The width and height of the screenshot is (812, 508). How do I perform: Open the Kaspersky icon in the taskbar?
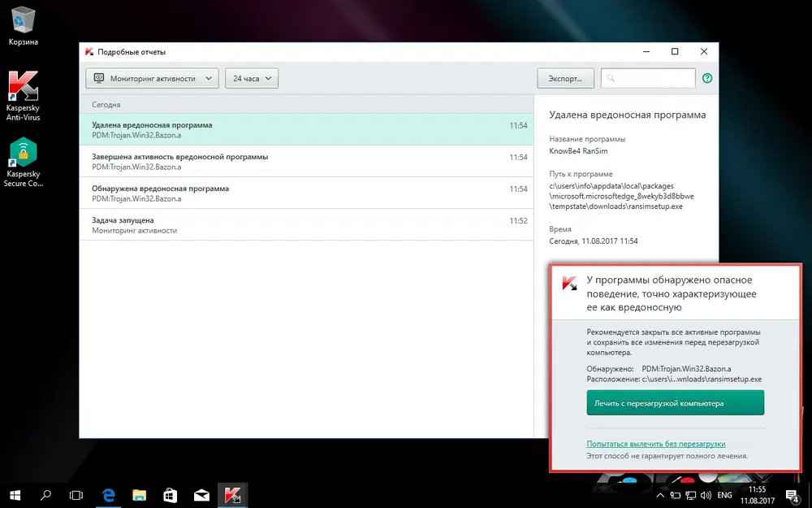(x=232, y=494)
